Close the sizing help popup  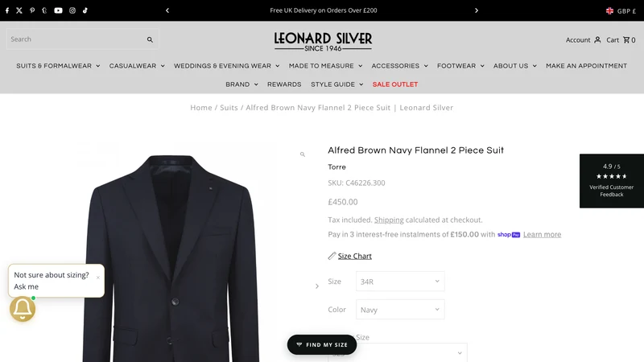point(97,278)
